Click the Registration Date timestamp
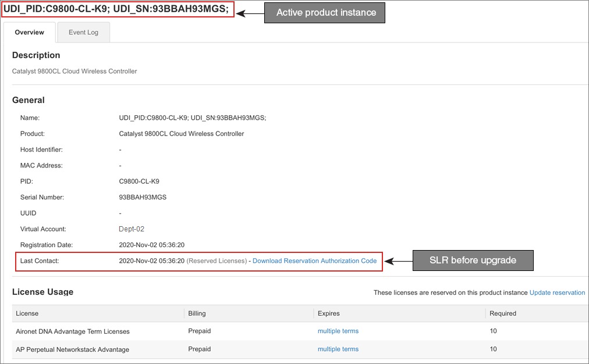This screenshot has height=364, width=589. 152,245
